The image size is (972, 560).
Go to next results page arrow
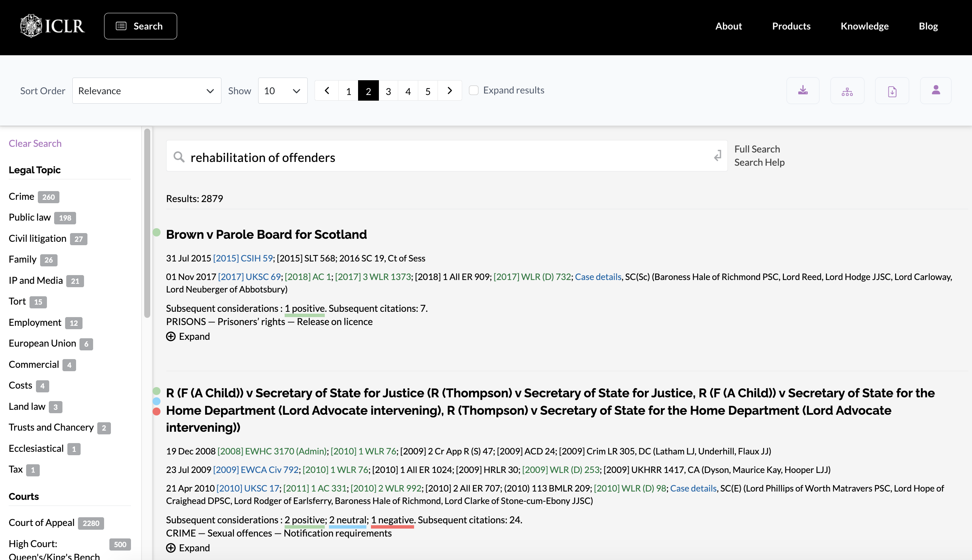[449, 91]
